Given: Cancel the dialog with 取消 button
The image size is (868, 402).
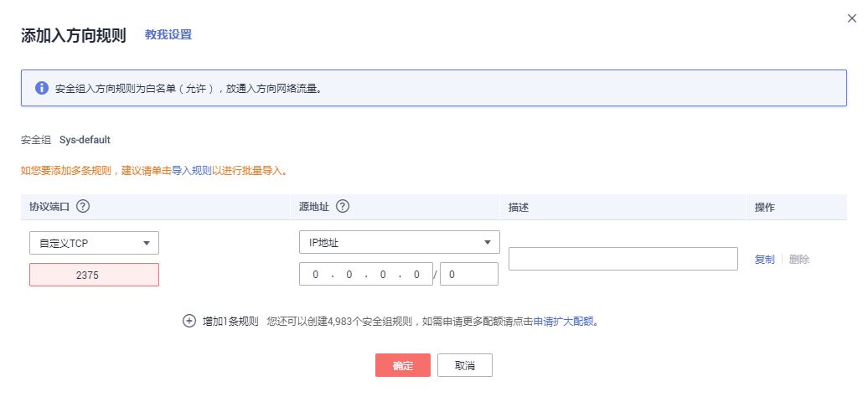Looking at the screenshot, I should pos(464,365).
